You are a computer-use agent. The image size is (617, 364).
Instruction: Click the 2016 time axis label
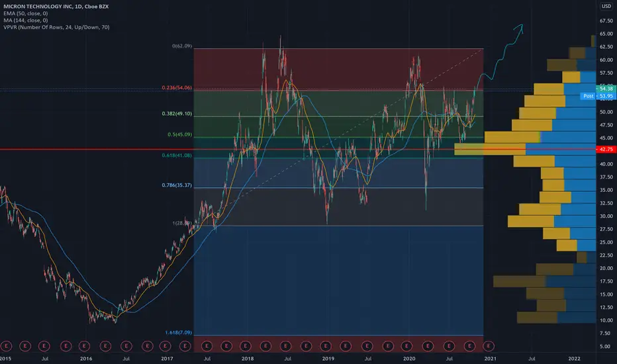86,359
